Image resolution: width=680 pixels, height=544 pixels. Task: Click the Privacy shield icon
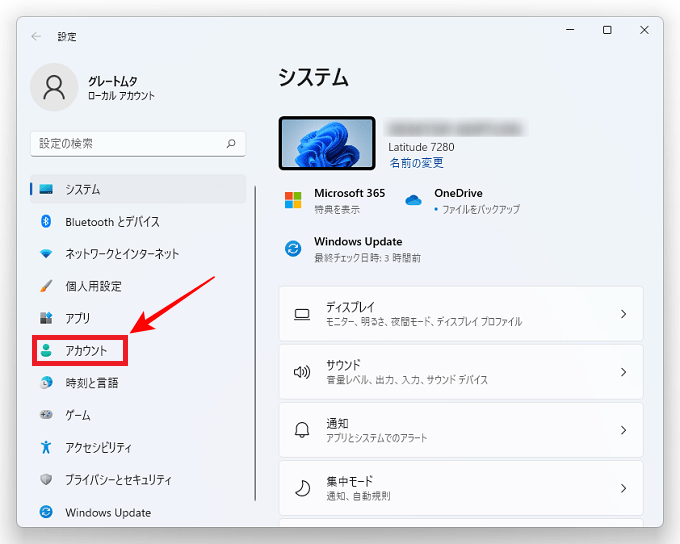(46, 479)
